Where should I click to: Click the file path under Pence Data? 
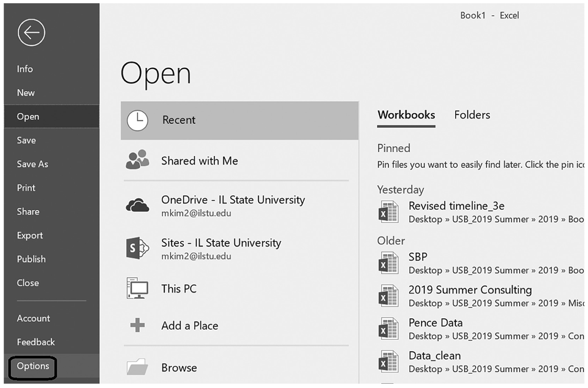496,336
